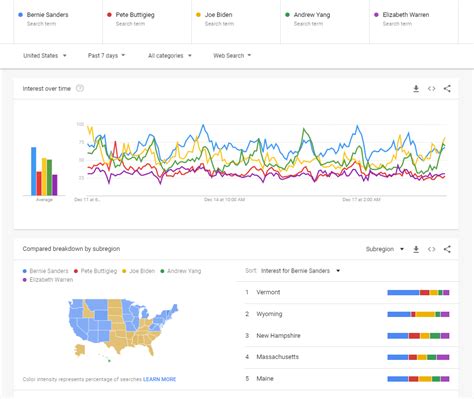474x399 pixels.
Task: Download the subregion breakdown data
Action: coord(416,249)
